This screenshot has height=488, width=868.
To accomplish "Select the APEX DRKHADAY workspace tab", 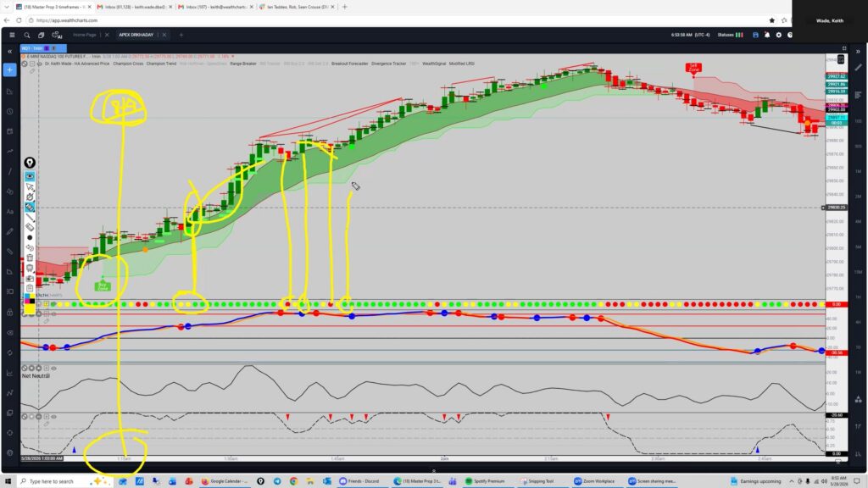I will pyautogui.click(x=136, y=35).
